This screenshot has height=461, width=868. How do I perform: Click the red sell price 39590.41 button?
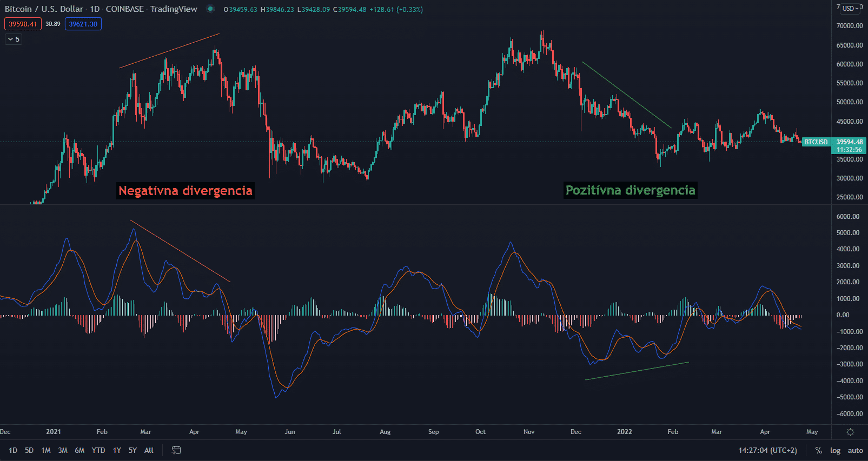pos(23,24)
